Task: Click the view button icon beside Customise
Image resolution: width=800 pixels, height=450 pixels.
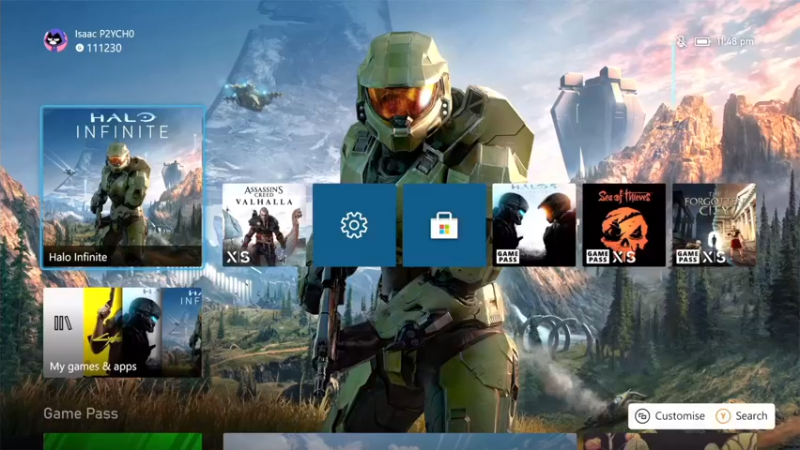Action: pyautogui.click(x=642, y=416)
